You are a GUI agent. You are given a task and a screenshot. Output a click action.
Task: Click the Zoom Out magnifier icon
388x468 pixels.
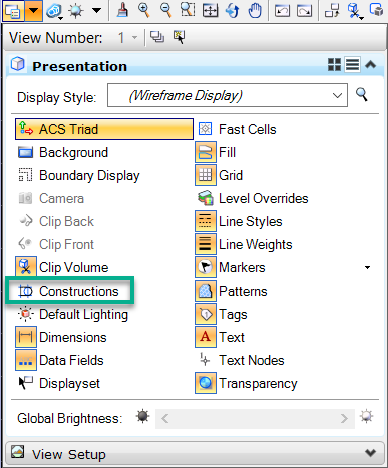coord(166,10)
